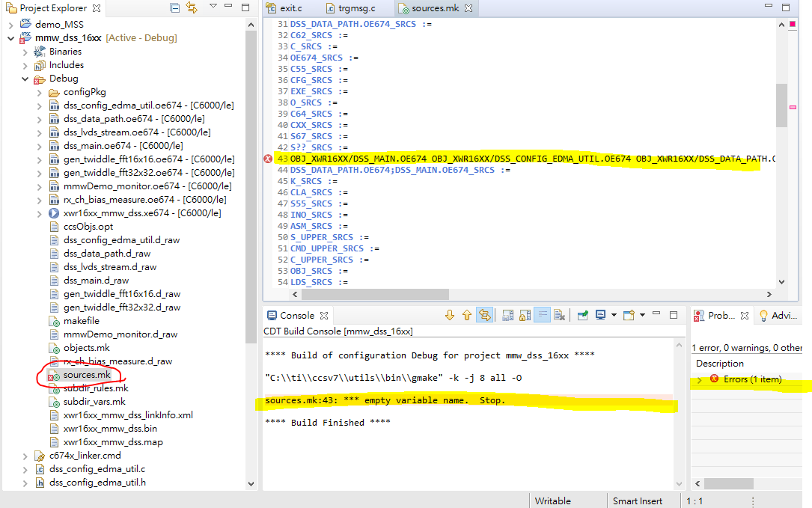This screenshot has height=508, width=812.
Task: Click the error marker on line 43
Action: tap(268, 159)
